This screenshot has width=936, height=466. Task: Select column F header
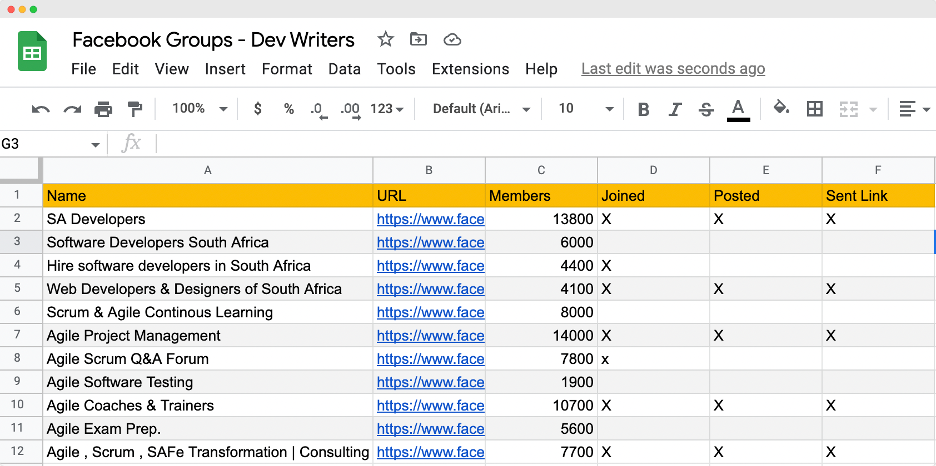click(x=878, y=171)
